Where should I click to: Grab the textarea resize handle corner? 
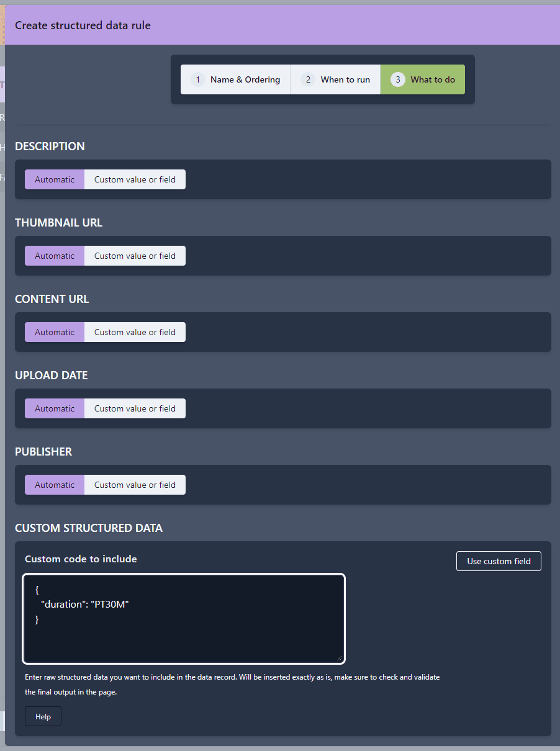(x=339, y=657)
